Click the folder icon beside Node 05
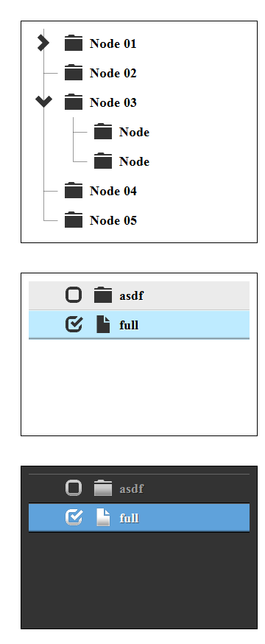This screenshot has width=265, height=644. click(74, 220)
